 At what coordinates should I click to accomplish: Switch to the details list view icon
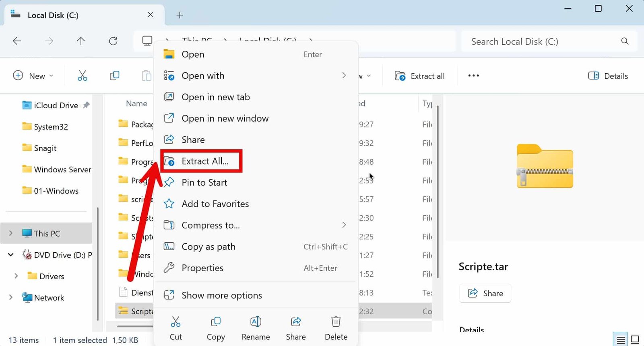621,340
